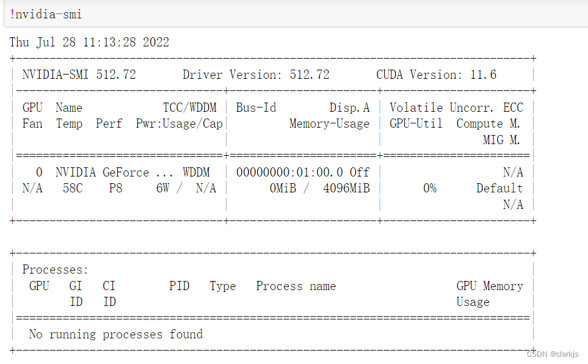Click No running processes found text
Image resolution: width=588 pixels, height=364 pixels.
click(116, 334)
